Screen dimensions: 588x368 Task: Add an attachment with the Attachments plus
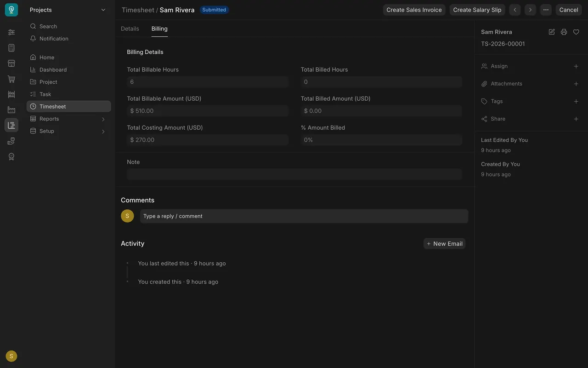coord(576,84)
